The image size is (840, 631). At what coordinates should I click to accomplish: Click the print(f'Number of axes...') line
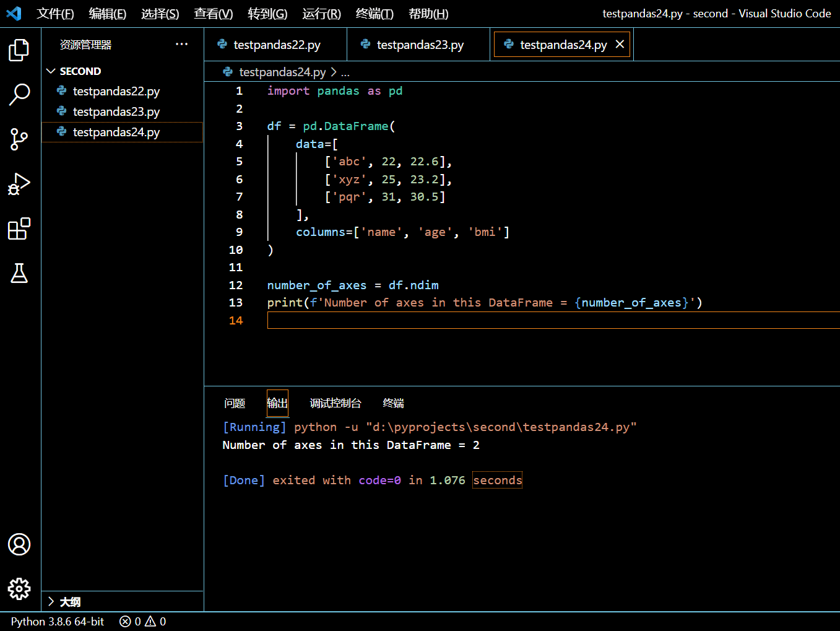click(x=485, y=303)
